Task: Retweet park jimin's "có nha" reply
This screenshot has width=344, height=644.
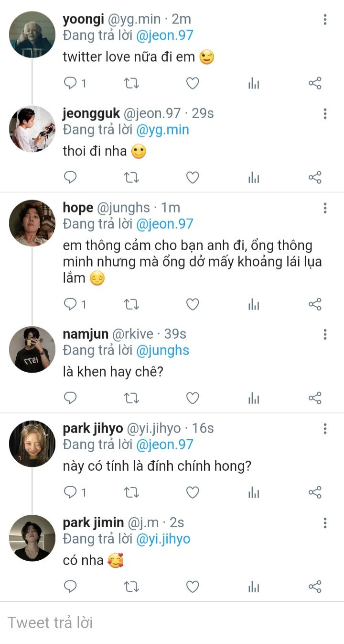Action: [131, 587]
